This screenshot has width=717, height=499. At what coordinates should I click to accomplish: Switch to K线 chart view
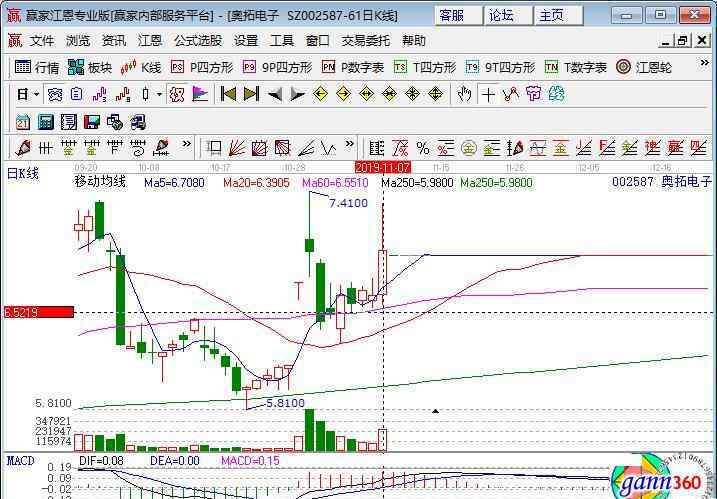tap(141, 67)
